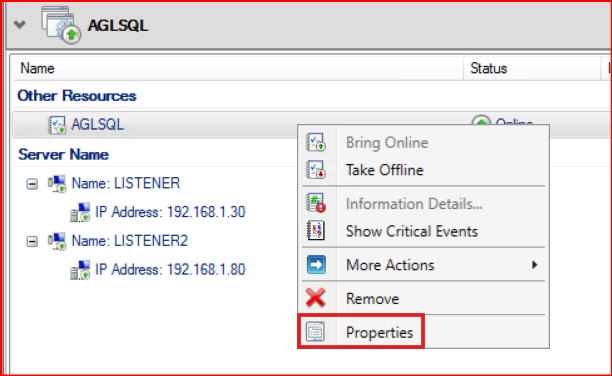Click the AGLSQL resource icon in list
Image resolution: width=612 pixels, height=376 pixels.
click(x=57, y=125)
